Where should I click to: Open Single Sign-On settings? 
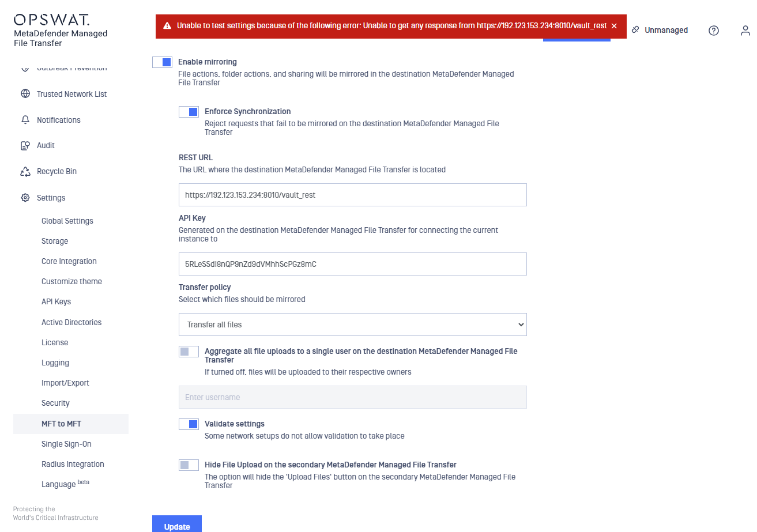click(x=66, y=444)
